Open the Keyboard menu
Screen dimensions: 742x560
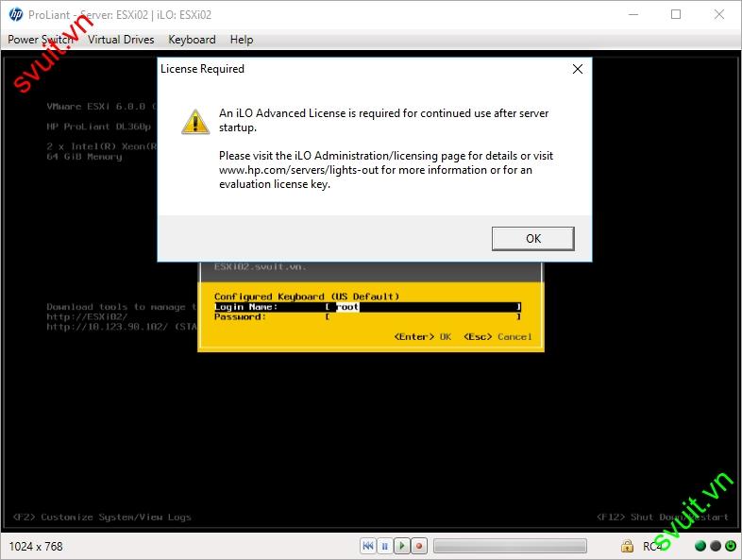192,40
